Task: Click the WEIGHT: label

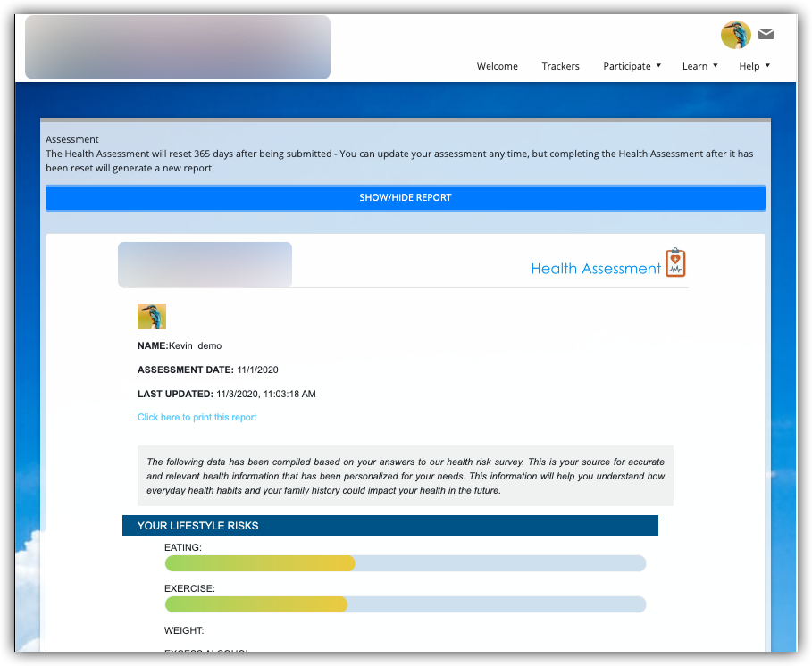Action: 184,630
